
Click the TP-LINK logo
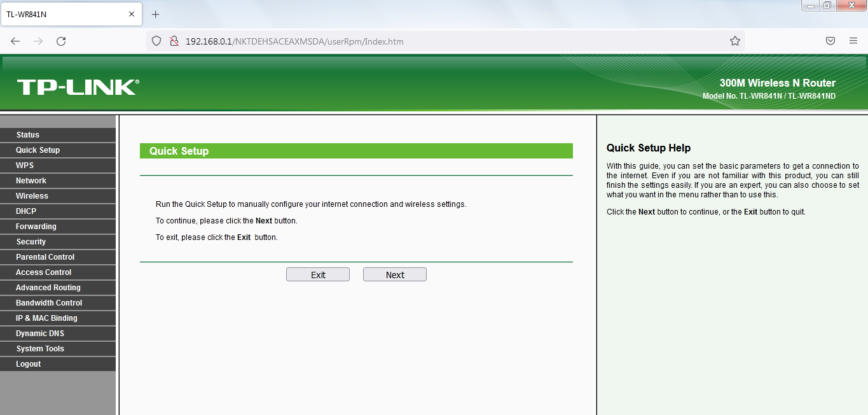(x=78, y=87)
